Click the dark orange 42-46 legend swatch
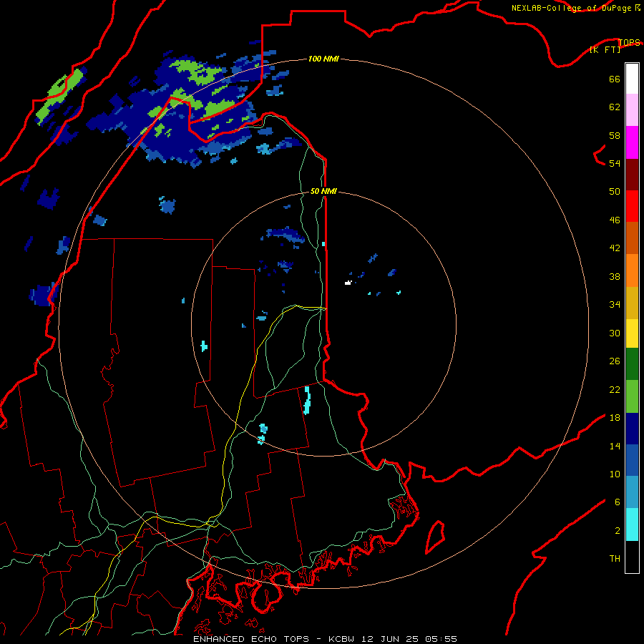The image size is (644, 644). [632, 238]
